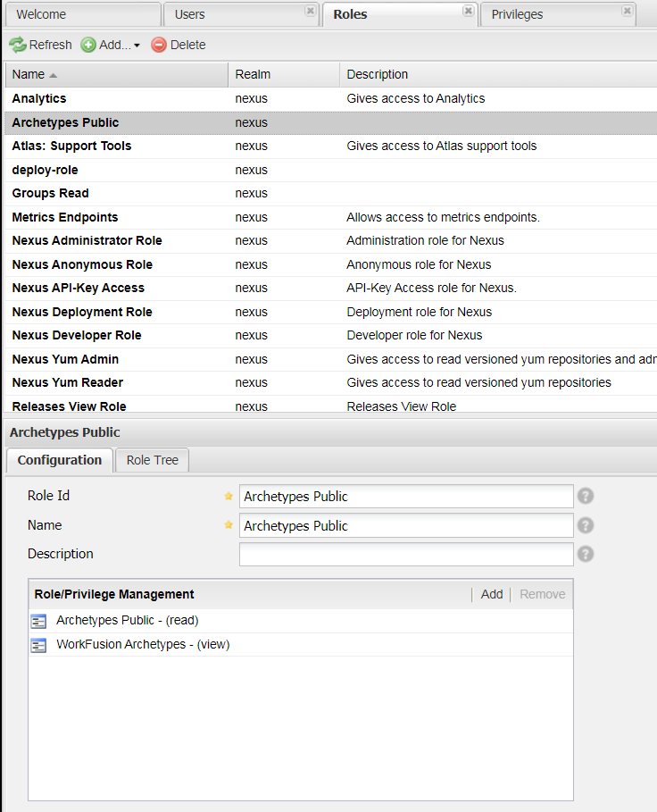
Task: Click the privilege icon for WorkFusion Archetypes (view)
Action: click(38, 645)
